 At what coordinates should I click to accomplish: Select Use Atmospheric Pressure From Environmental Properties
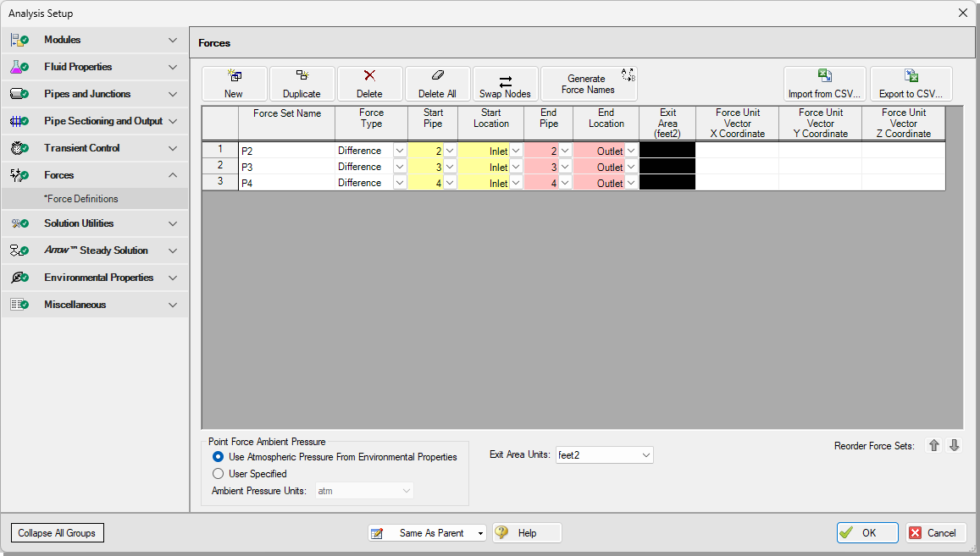(x=219, y=457)
